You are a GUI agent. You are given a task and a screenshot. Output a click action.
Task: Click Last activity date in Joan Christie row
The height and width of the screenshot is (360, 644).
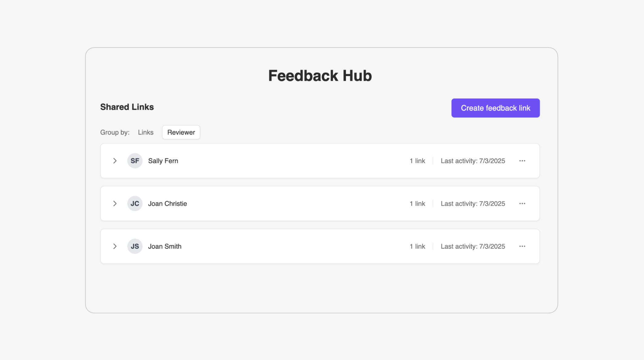tap(473, 204)
